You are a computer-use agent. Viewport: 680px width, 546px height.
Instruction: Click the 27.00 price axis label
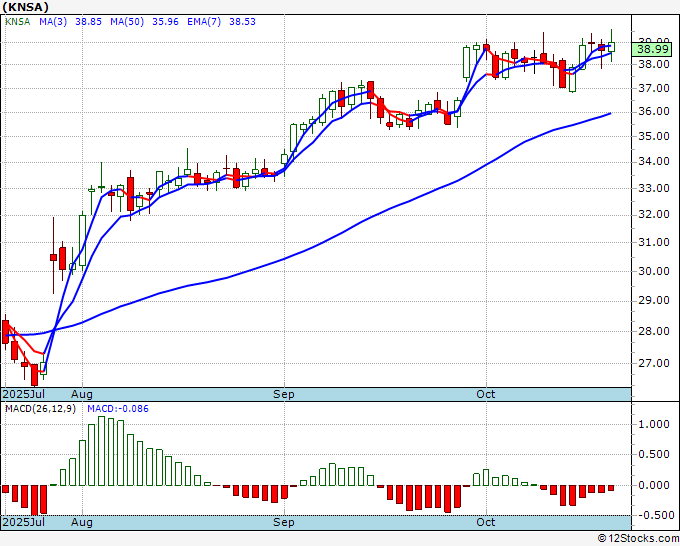coord(654,363)
